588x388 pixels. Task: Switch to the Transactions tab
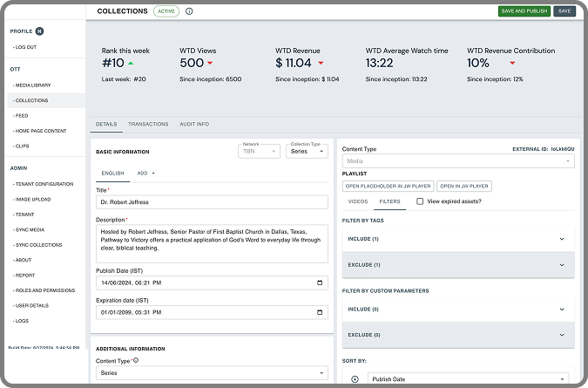coord(148,124)
